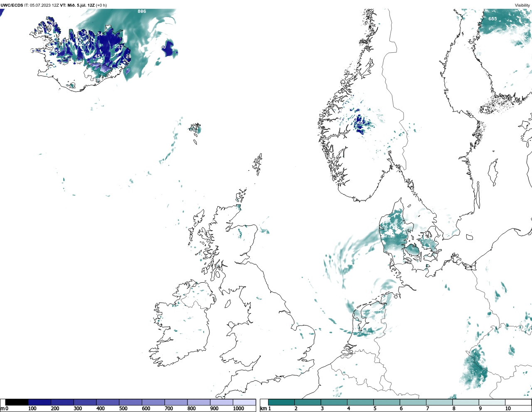Click the 8–9 km legend color block
This screenshot has width=532, height=412.
[x=465, y=402]
